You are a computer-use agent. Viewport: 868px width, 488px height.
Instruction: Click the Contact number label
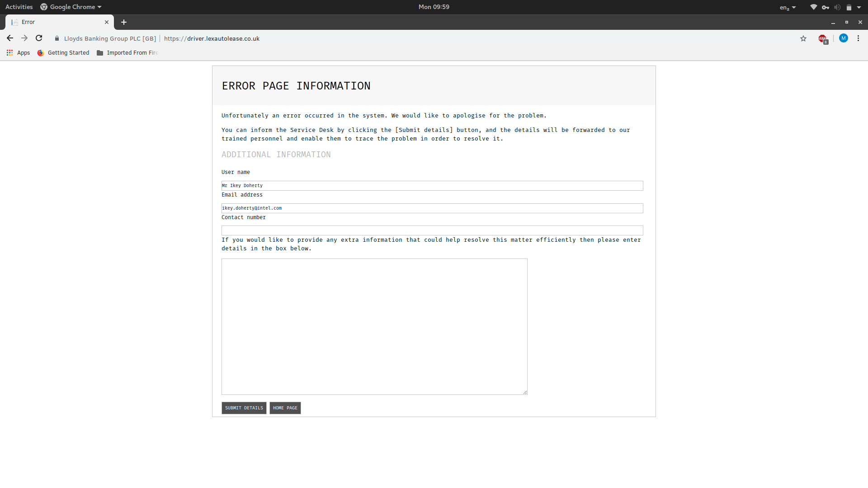(x=244, y=217)
